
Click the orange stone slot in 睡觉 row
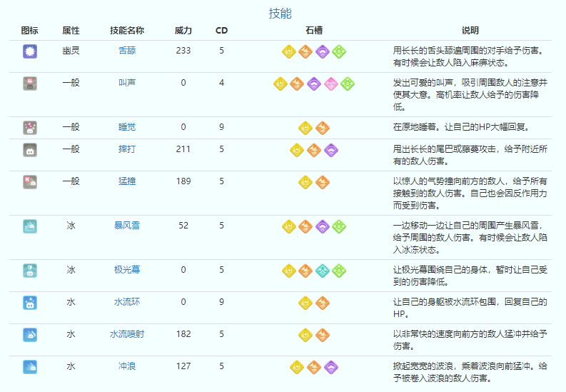click(323, 128)
